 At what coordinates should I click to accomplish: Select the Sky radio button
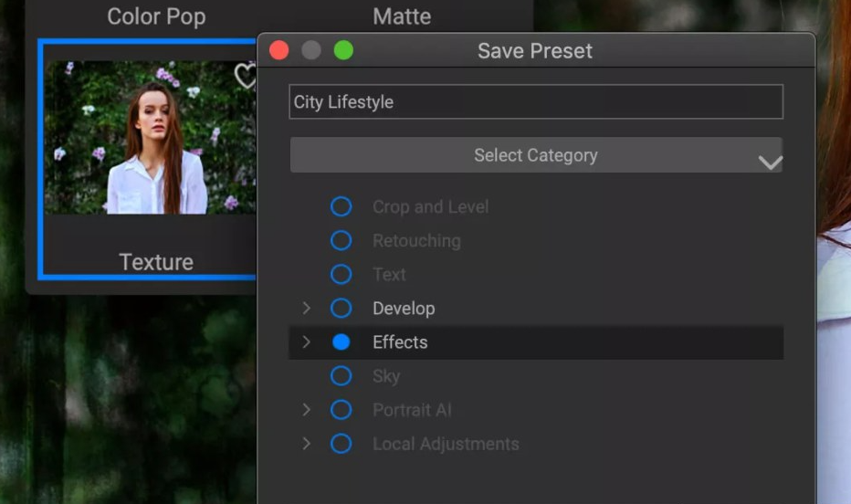341,376
